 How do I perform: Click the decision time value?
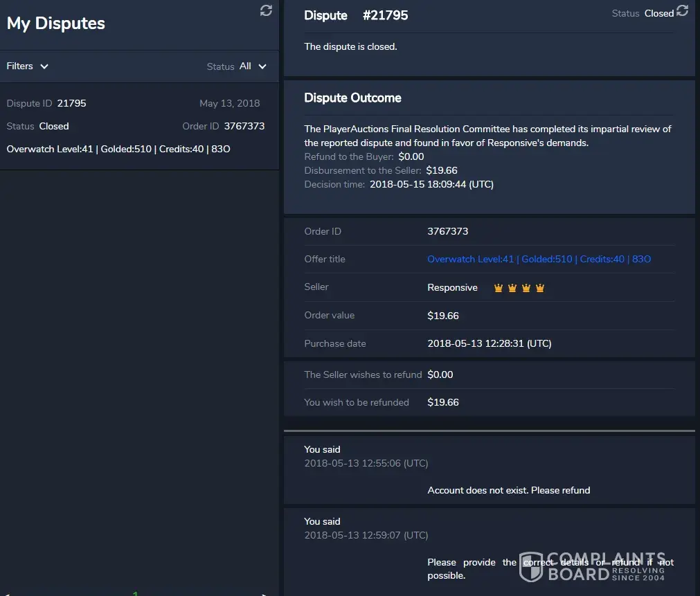pos(431,185)
